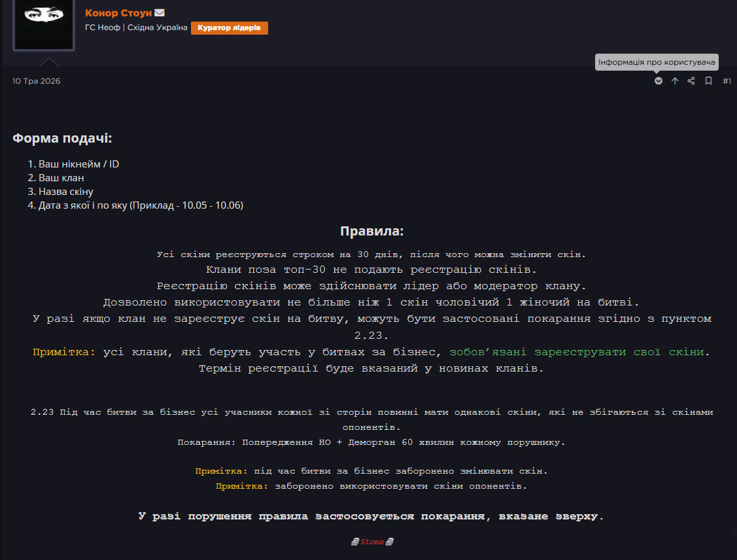Image resolution: width=737 pixels, height=560 pixels.
Task: Click line Дозволено використовувати не більше ніж 1 скін
Action: click(x=371, y=302)
